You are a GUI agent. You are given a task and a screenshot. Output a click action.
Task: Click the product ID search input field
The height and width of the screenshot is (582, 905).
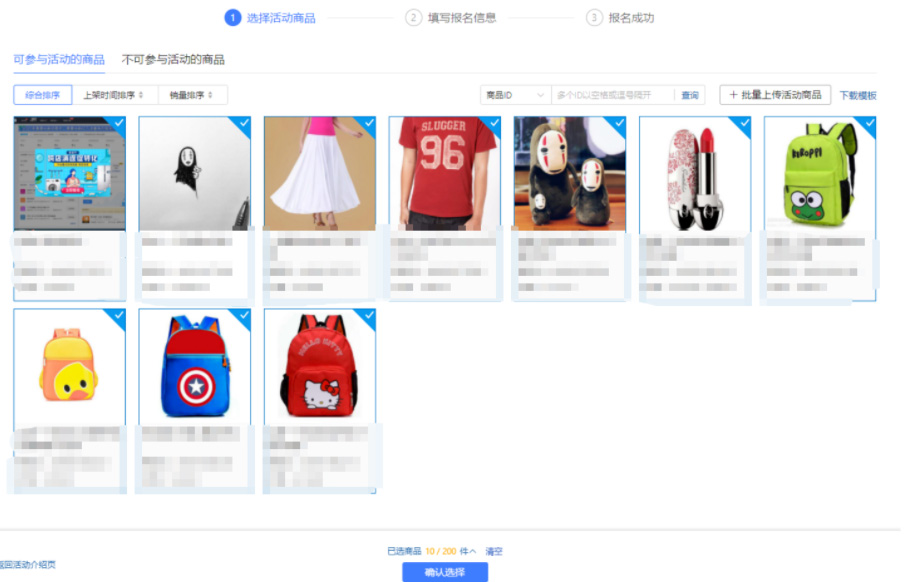[x=612, y=95]
